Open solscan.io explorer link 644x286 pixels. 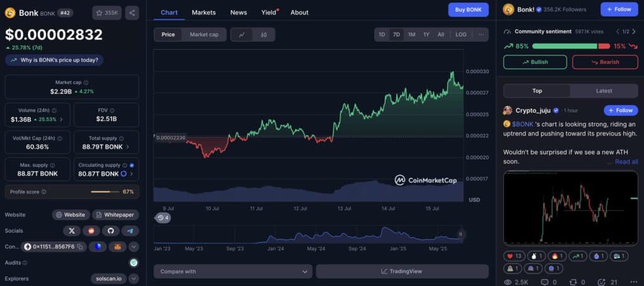coord(109,278)
